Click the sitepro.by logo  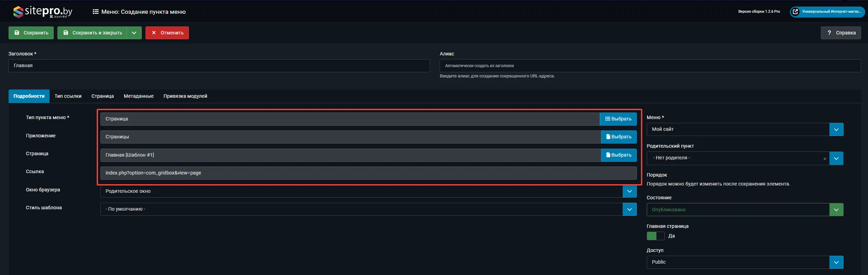click(43, 12)
